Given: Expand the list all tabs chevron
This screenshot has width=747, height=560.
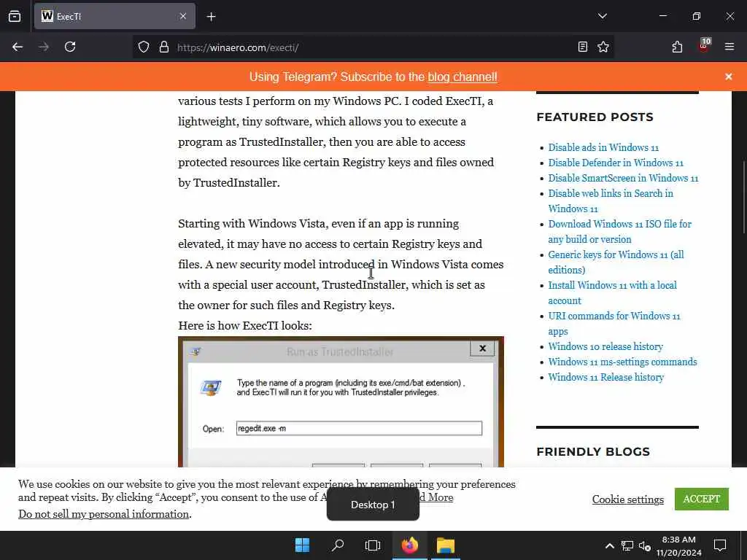Looking at the screenshot, I should pyautogui.click(x=602, y=16).
